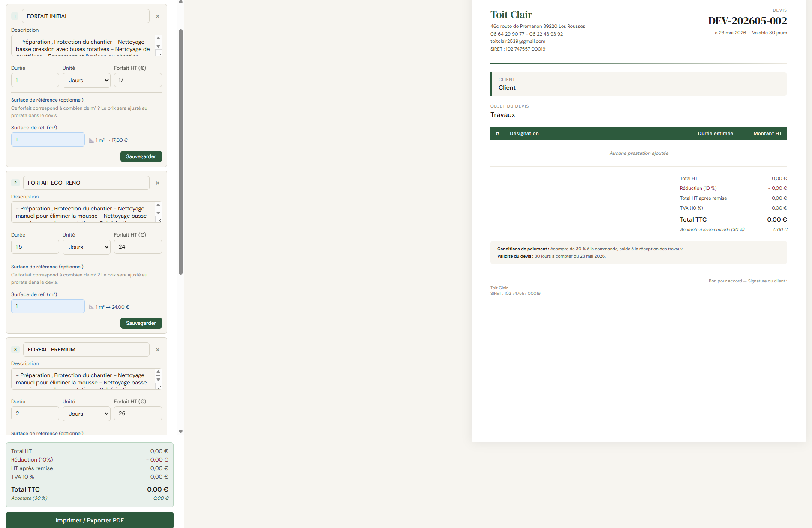This screenshot has height=528, width=812.
Task: Click Imprimer / Exporter PDF button
Action: (x=90, y=520)
